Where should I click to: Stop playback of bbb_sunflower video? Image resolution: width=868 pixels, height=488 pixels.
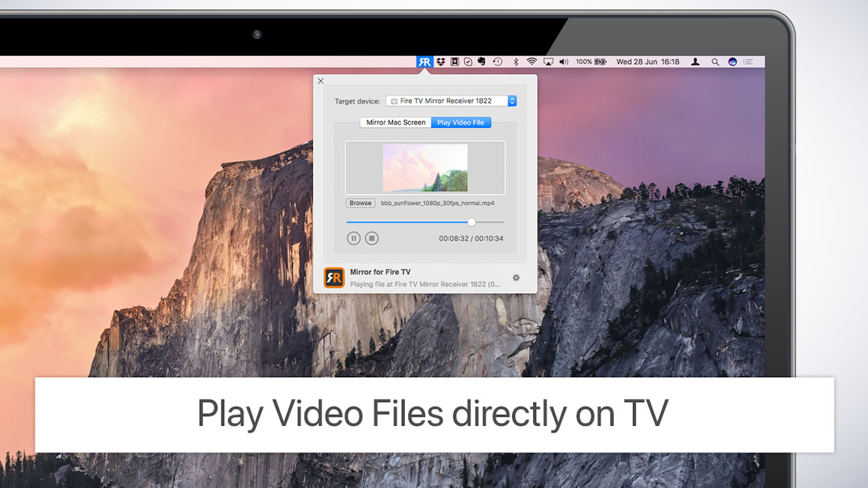(x=372, y=238)
